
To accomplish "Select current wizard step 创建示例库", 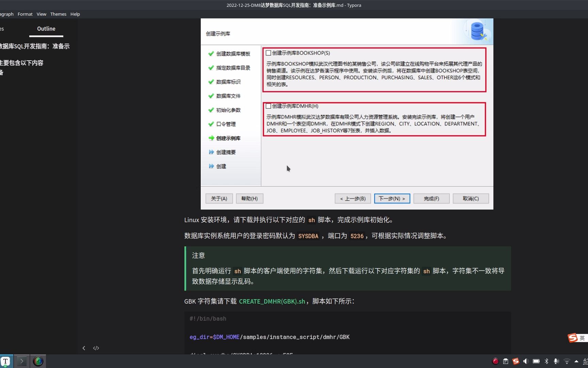I will (x=228, y=138).
